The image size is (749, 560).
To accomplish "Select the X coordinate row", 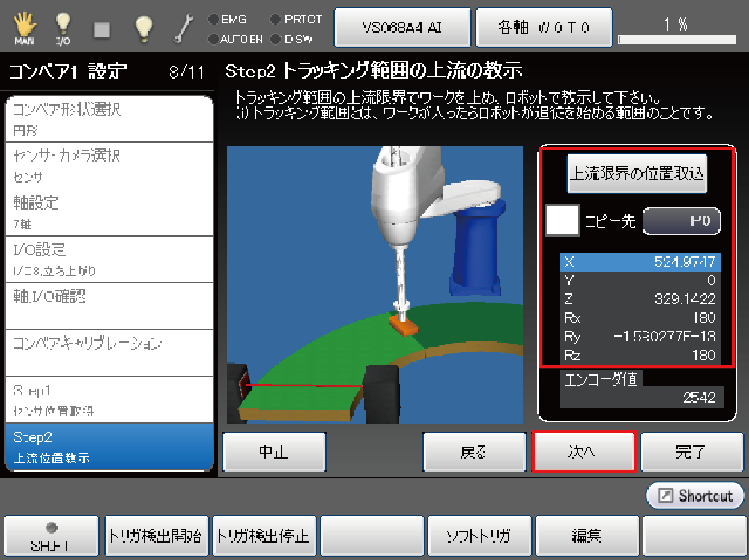I will click(x=641, y=262).
